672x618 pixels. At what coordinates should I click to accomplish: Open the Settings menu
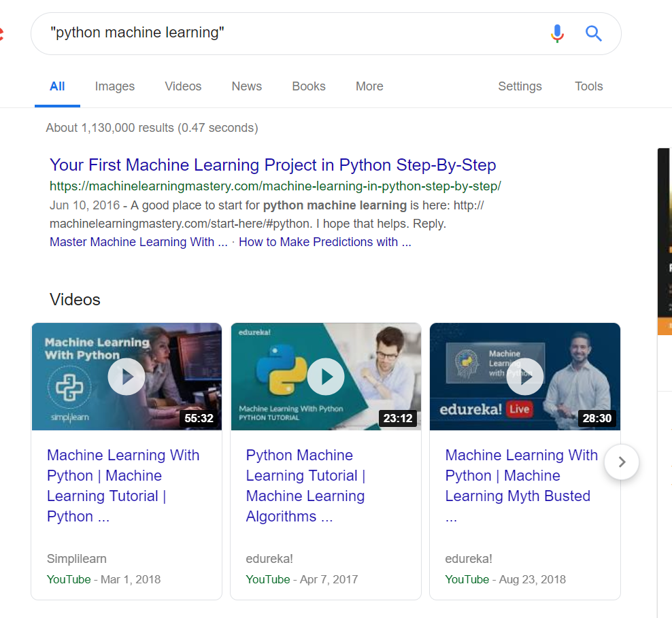tap(520, 86)
